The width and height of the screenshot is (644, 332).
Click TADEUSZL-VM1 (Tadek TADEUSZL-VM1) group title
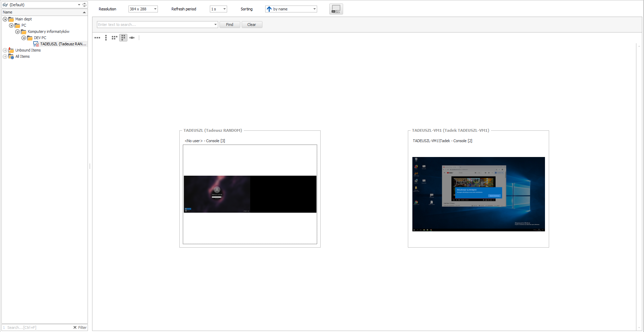click(450, 130)
